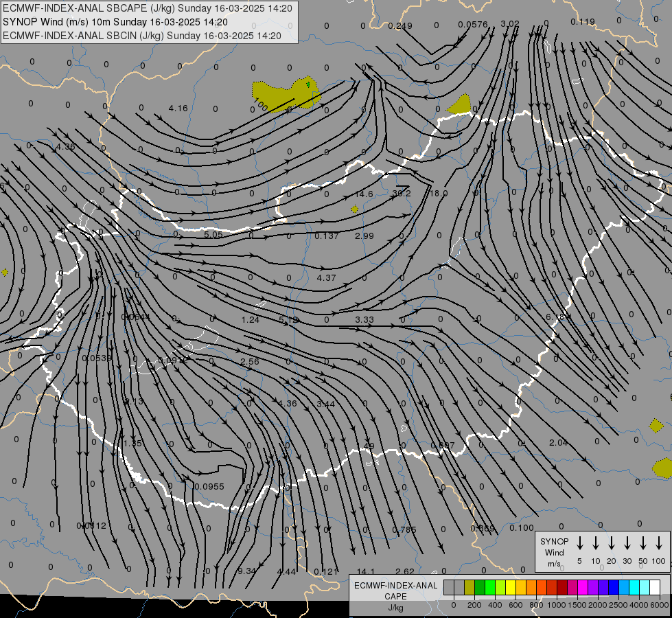Click the 0.249 value near the top
The height and width of the screenshot is (618, 672).
pyautogui.click(x=400, y=26)
